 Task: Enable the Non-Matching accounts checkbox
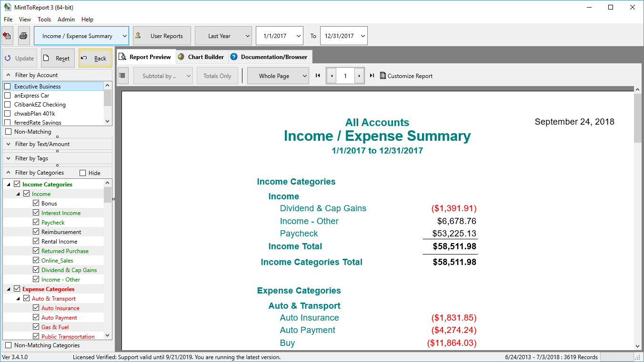click(x=9, y=132)
